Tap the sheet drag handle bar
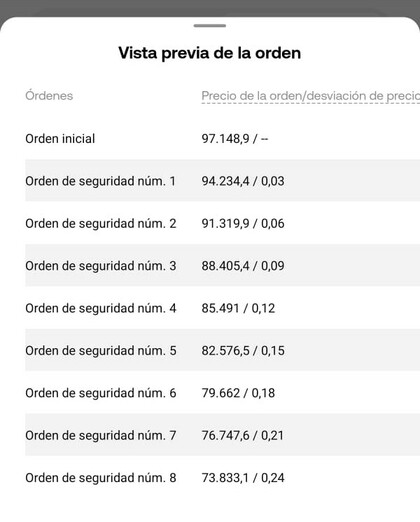 click(210, 26)
